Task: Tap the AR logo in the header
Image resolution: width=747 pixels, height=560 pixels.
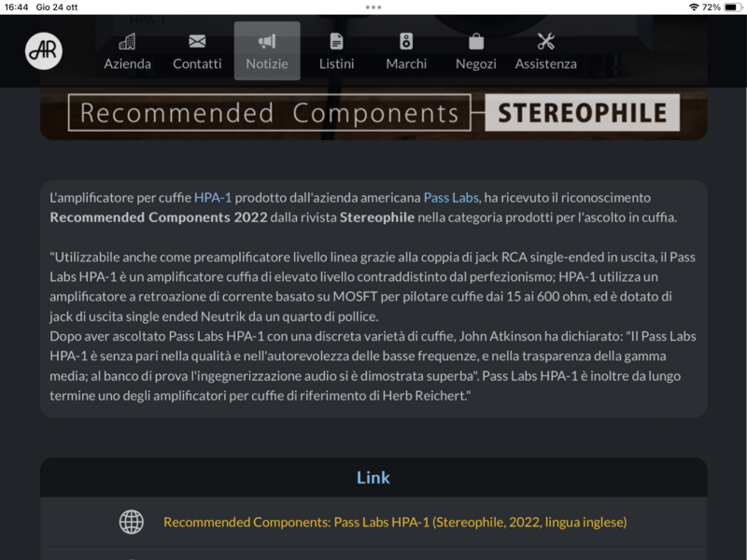Action: click(44, 50)
